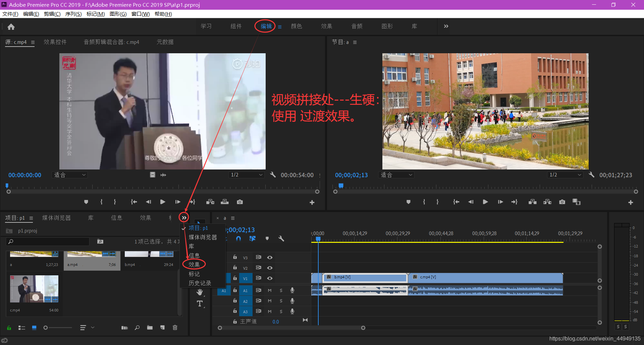Toggle project writable green lock icon
Screen dimensions: 644x345
tap(9, 328)
